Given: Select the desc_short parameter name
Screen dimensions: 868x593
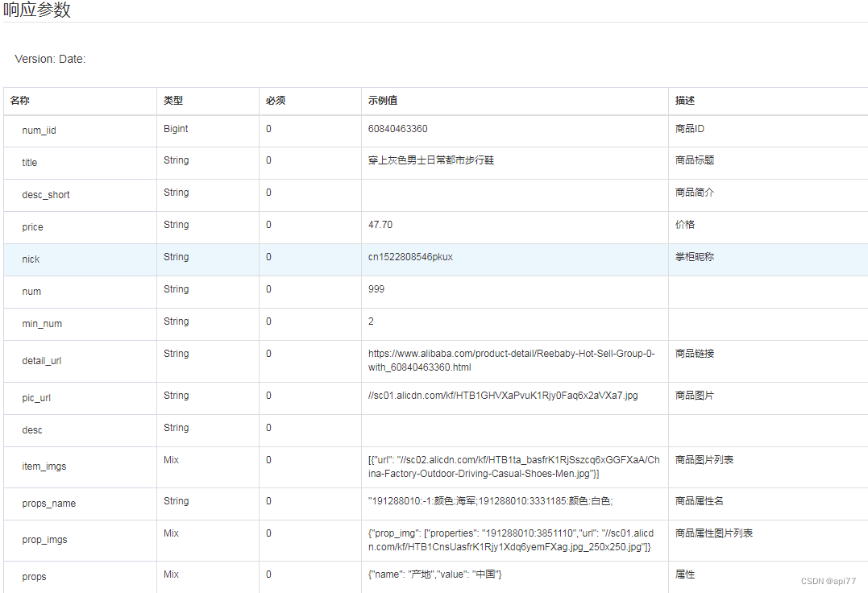Looking at the screenshot, I should click(46, 195).
